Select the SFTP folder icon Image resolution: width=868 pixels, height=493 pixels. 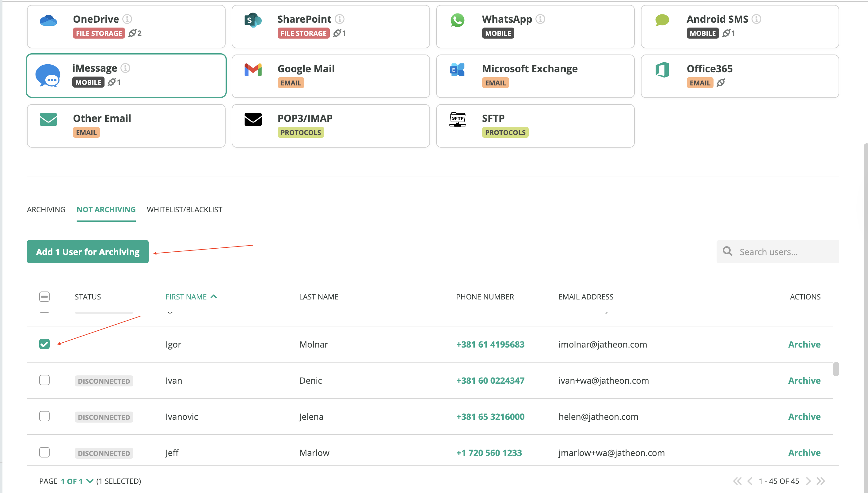click(457, 119)
